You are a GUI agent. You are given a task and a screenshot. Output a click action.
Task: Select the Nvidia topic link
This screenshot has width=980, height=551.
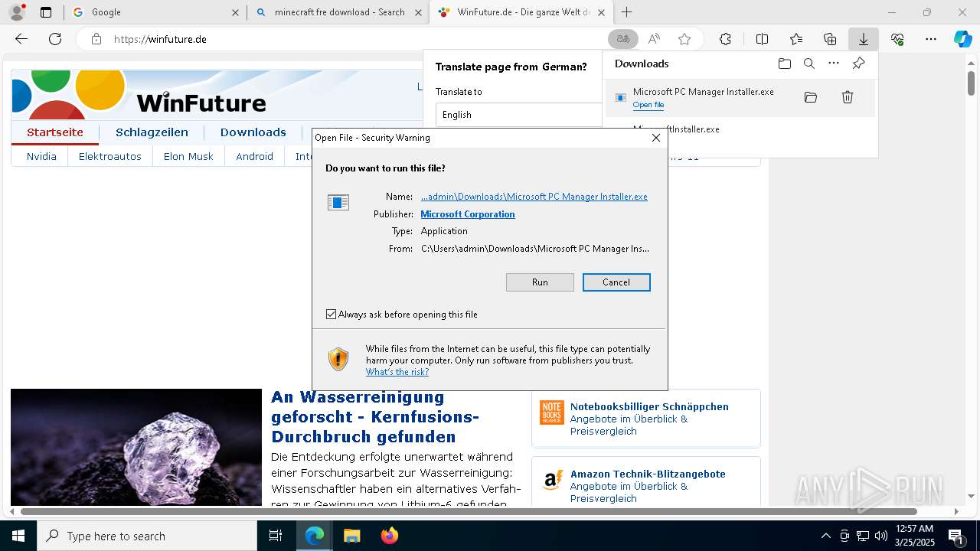click(x=41, y=156)
